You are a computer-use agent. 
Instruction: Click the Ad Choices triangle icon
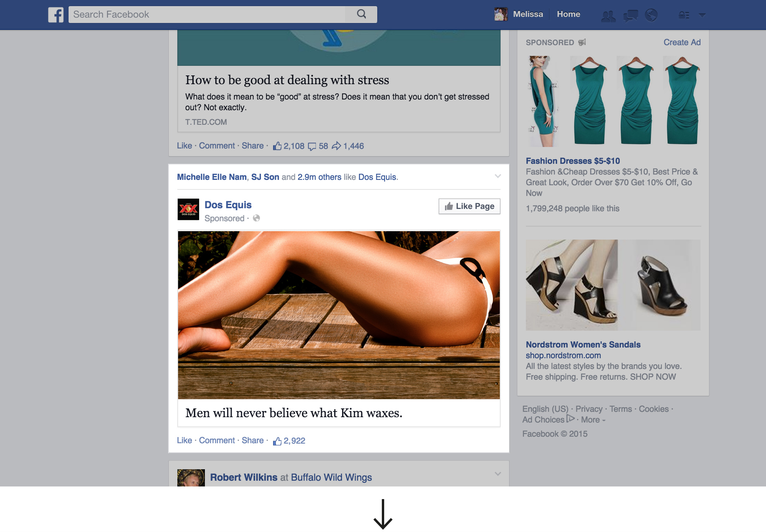point(570,418)
